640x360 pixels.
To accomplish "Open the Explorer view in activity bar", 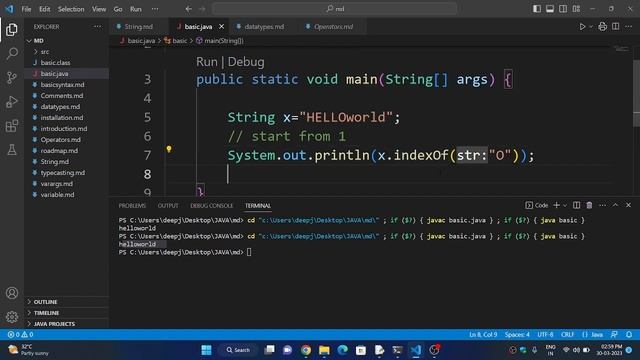I will point(12,29).
